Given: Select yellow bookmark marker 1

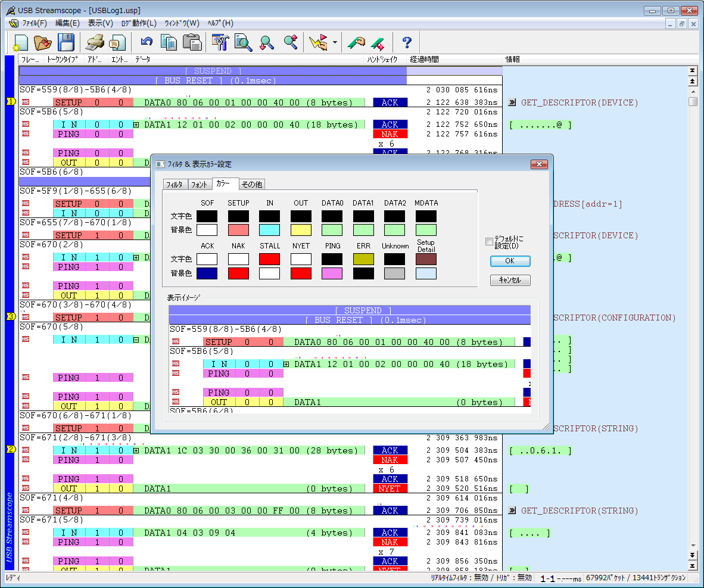Looking at the screenshot, I should tap(11, 101).
